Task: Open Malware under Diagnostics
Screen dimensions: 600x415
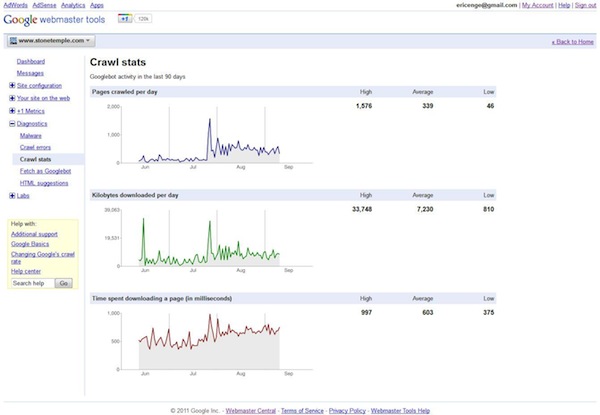Action: tap(31, 136)
